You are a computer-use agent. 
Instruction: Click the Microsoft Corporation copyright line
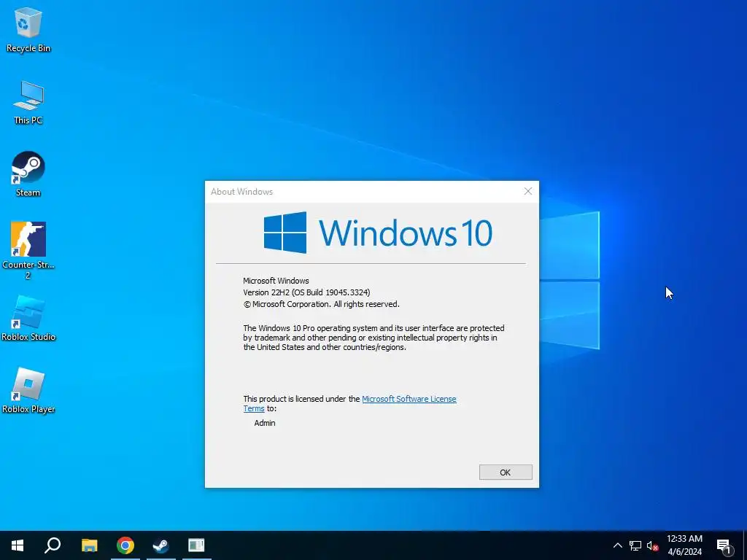322,304
